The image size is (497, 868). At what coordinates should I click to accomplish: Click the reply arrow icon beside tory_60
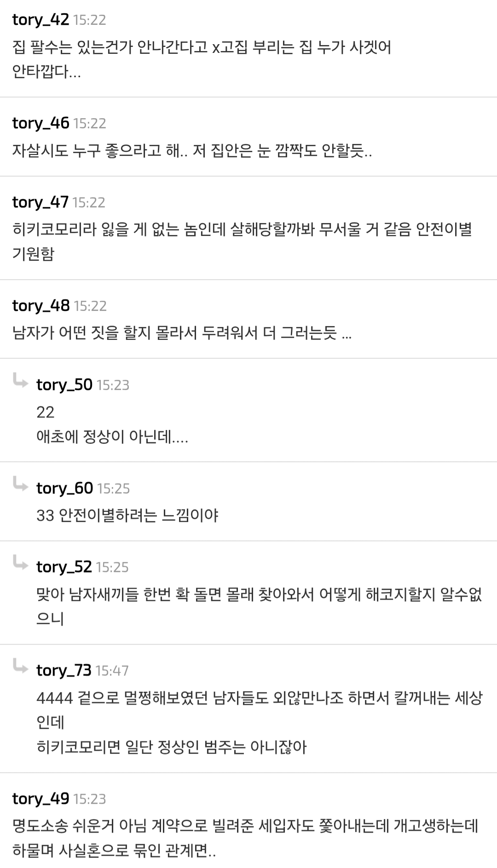click(x=20, y=484)
